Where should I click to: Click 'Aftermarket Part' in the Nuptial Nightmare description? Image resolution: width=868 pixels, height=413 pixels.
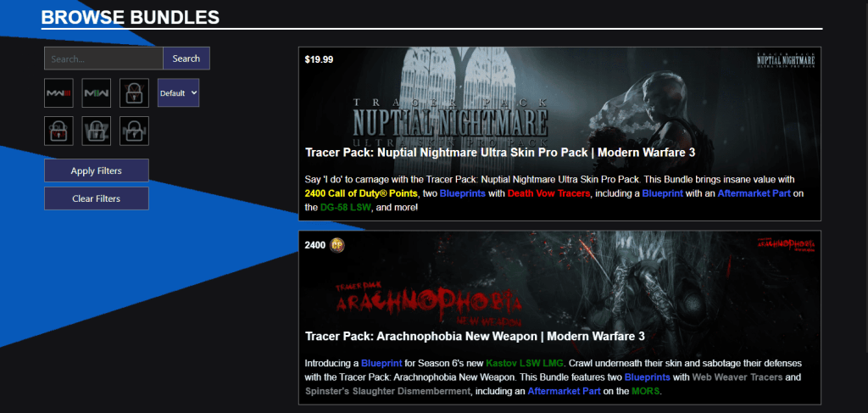[x=755, y=193]
